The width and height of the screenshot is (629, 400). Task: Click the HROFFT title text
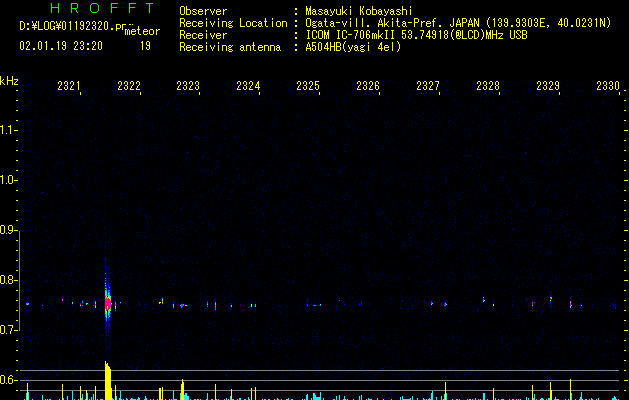pyautogui.click(x=103, y=8)
